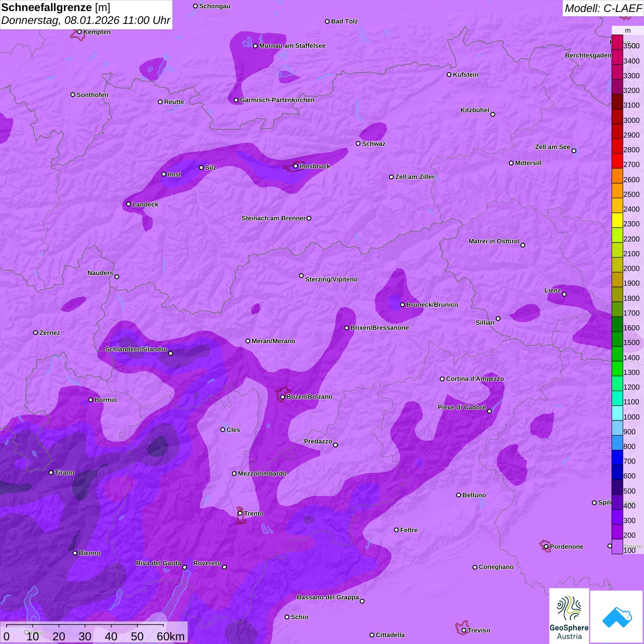Click the date Donnerstag, 08.01.2026 11:00 Uhr
The height and width of the screenshot is (644, 644).
[x=86, y=20]
